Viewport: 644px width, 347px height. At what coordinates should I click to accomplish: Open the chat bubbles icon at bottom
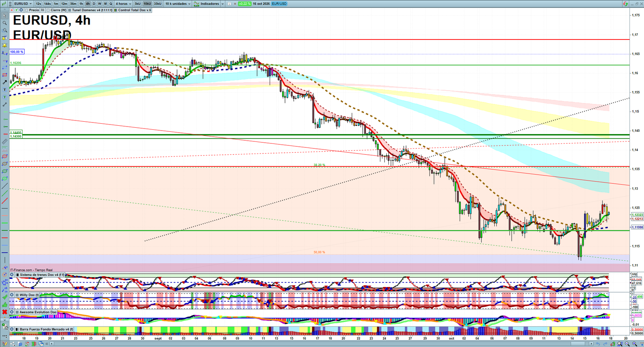coord(20,344)
